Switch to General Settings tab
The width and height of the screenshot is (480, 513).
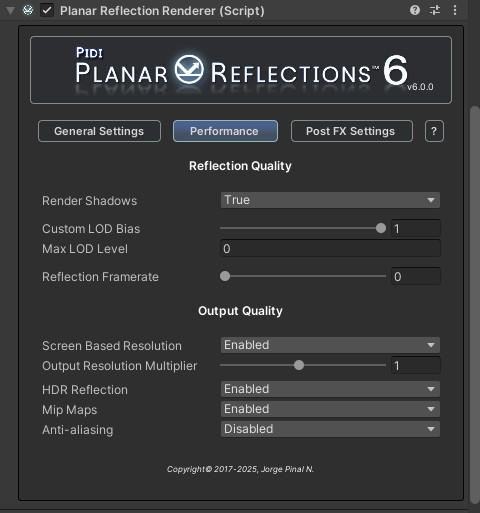(99, 131)
